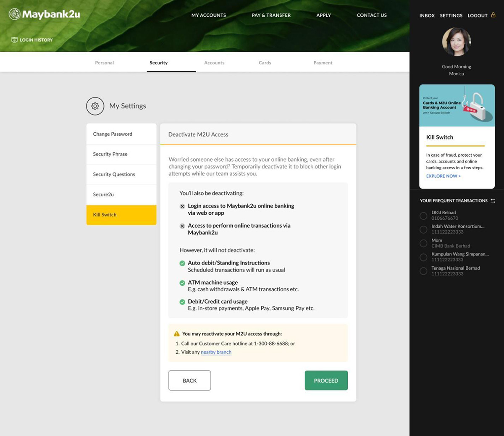
Task: Click the frequent transactions swap arrows icon
Action: 493,201
